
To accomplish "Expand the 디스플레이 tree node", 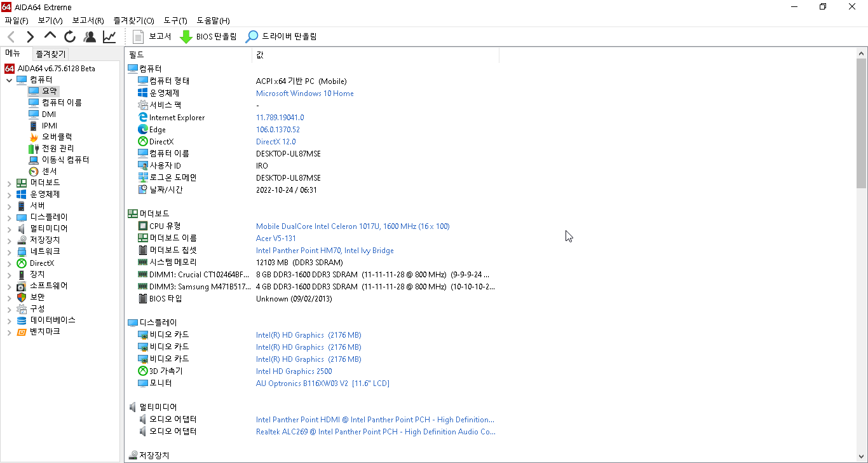I will (10, 218).
